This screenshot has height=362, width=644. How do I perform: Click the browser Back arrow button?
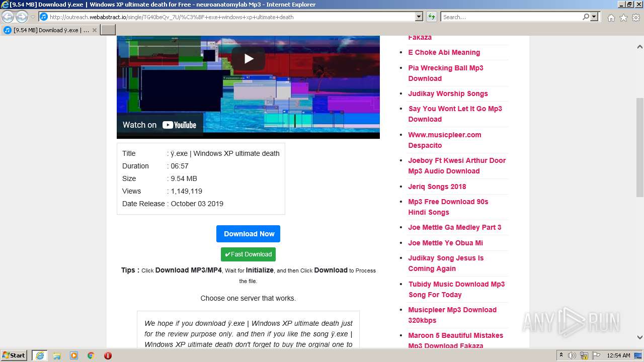click(x=8, y=17)
